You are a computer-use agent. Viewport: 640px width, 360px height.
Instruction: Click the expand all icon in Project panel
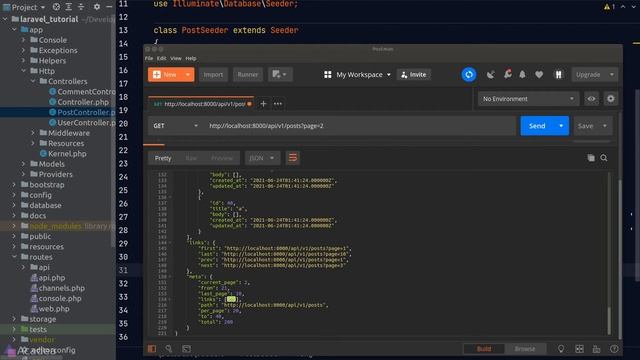[x=69, y=7]
